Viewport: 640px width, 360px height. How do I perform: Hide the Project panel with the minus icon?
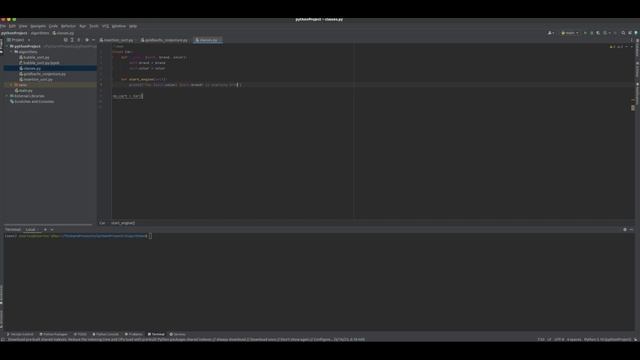pyautogui.click(x=93, y=40)
